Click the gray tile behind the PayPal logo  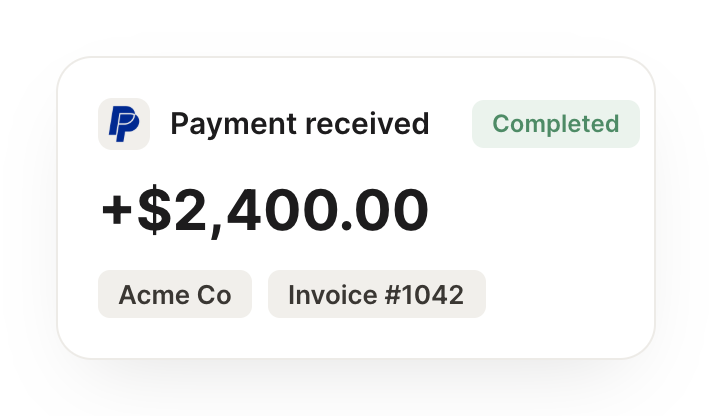point(124,124)
